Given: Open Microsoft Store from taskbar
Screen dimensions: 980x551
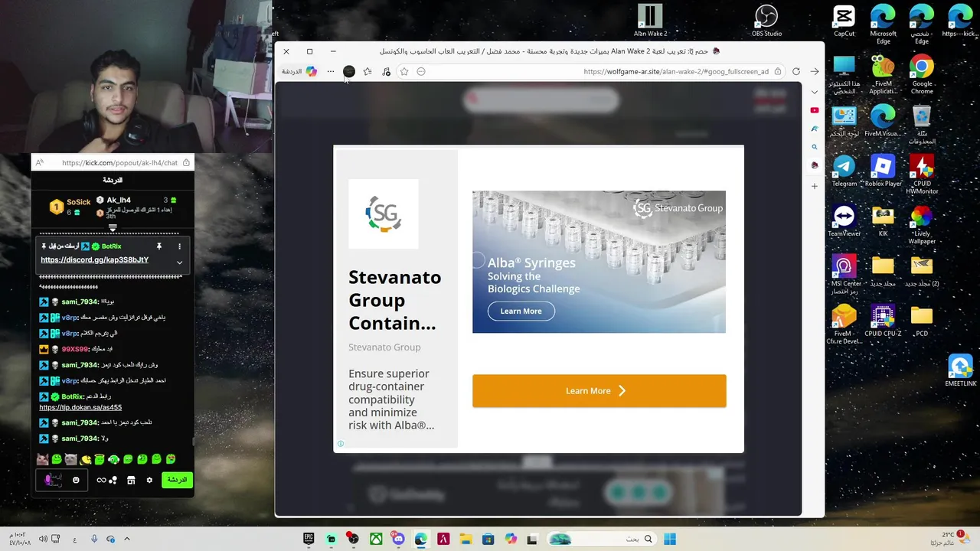Looking at the screenshot, I should click(x=488, y=539).
